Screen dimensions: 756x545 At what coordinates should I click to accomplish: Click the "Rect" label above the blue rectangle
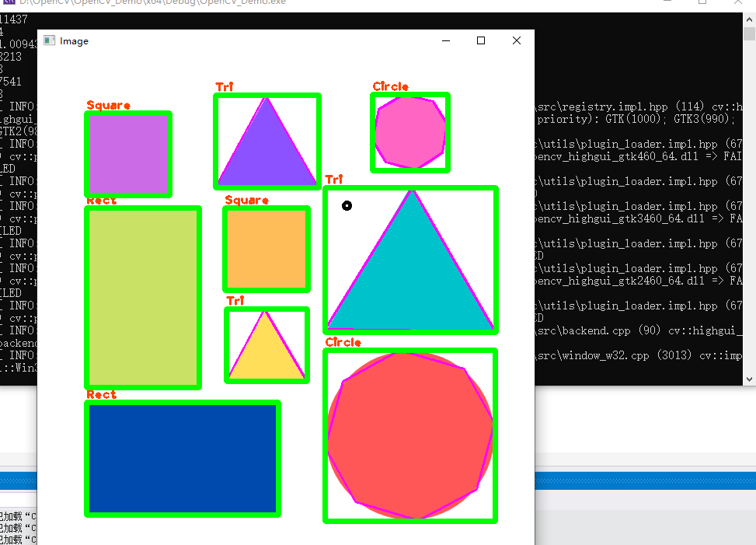point(101,394)
